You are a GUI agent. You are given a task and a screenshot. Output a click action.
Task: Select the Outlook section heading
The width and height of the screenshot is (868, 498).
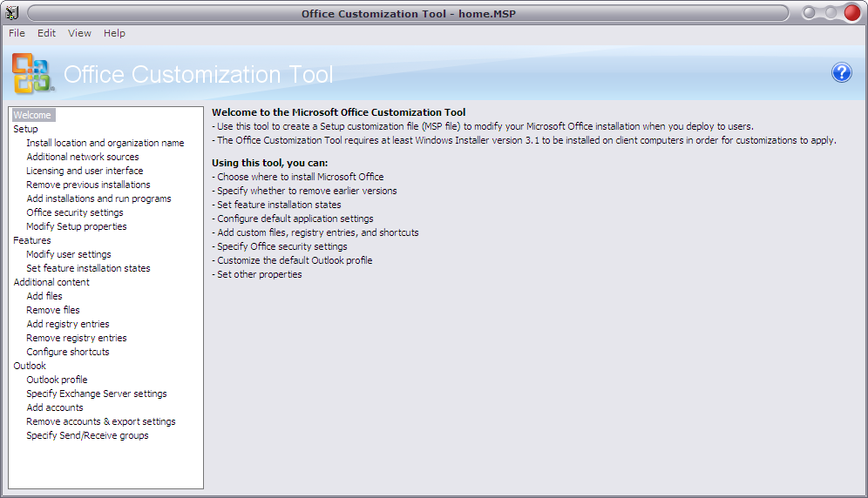click(x=30, y=366)
